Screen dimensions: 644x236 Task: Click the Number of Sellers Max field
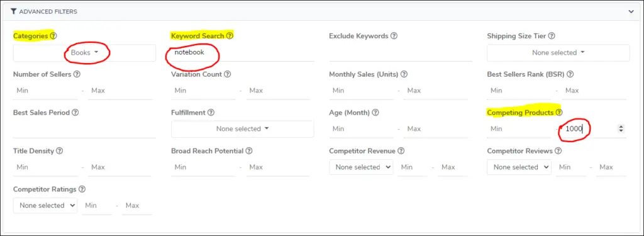pyautogui.click(x=120, y=91)
